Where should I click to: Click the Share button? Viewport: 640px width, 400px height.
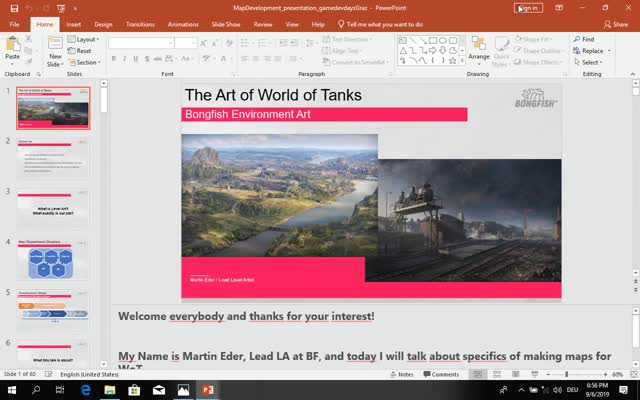point(616,24)
